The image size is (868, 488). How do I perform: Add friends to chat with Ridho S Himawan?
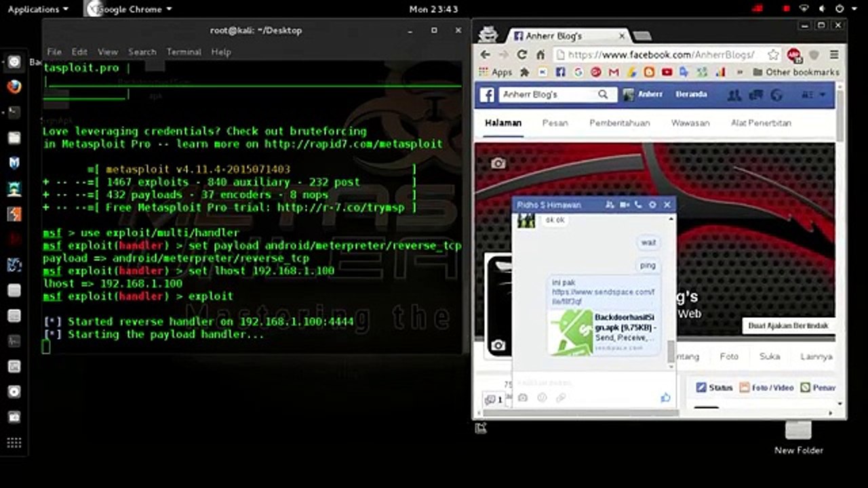coord(610,205)
